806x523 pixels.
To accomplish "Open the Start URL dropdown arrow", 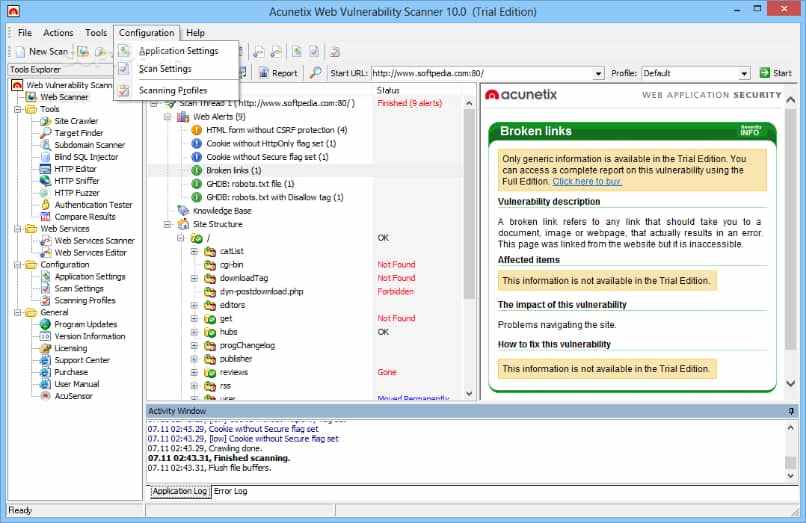I will pyautogui.click(x=598, y=74).
